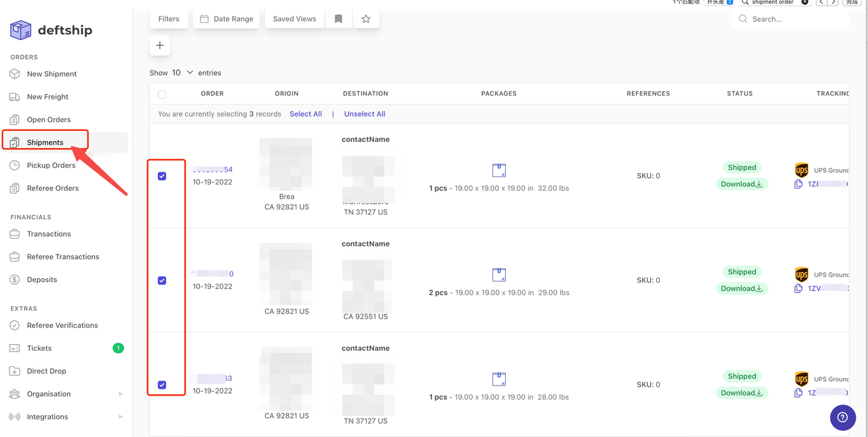The width and height of the screenshot is (868, 437).
Task: Click the package icon above 28.00 lbs
Action: [x=499, y=379]
